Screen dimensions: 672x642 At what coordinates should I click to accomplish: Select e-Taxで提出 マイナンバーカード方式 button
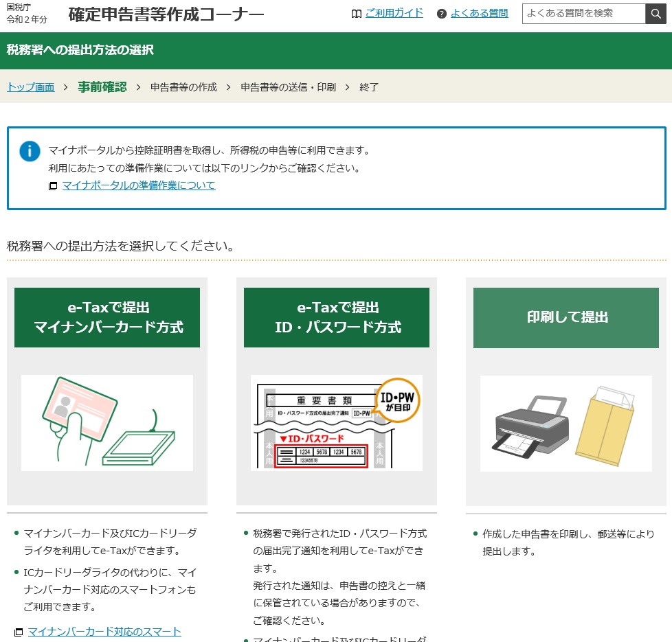pos(107,317)
